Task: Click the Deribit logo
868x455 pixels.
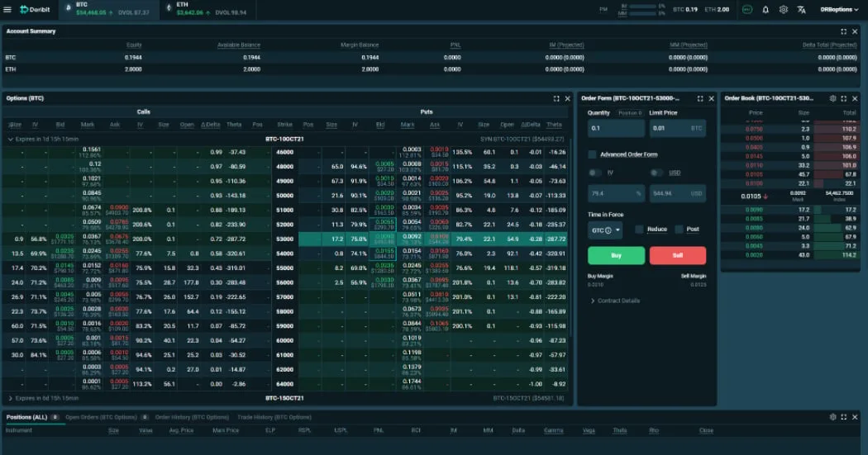Action: [x=35, y=9]
